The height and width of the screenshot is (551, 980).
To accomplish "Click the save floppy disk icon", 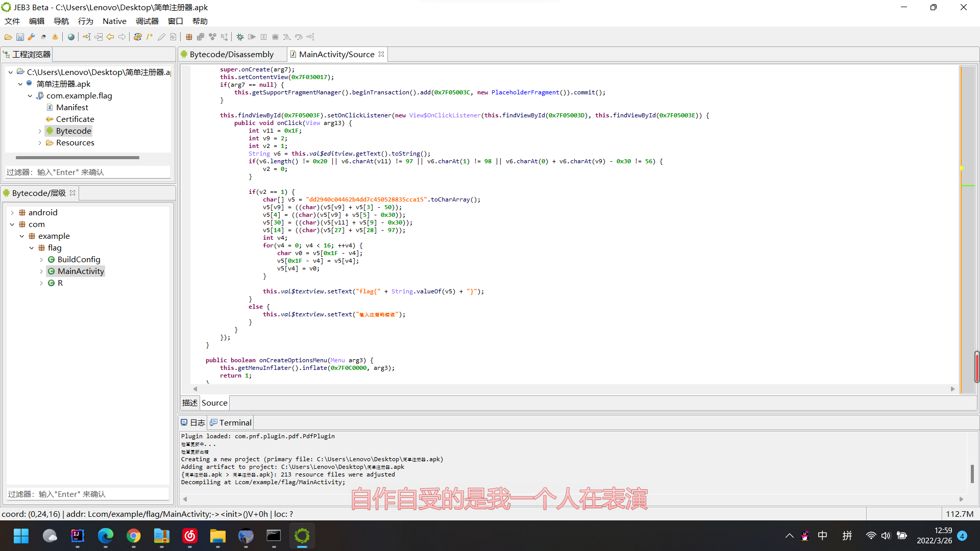I will pos(20,37).
